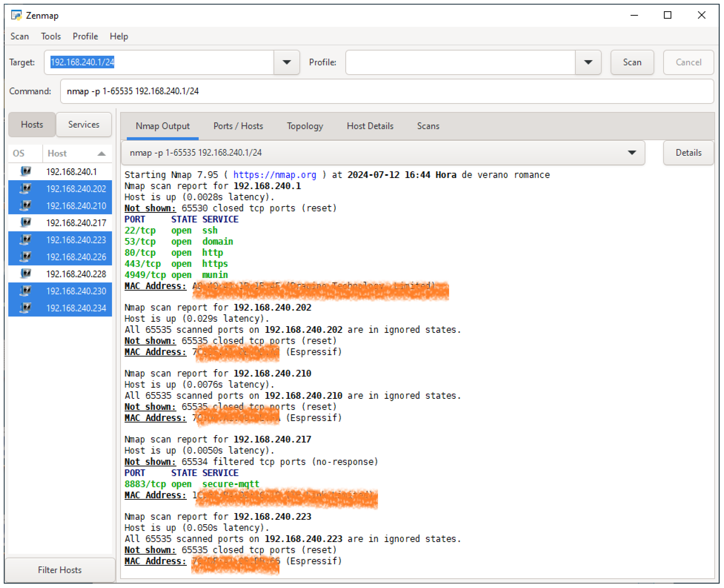Viewport: 724px width, 588px height.
Task: Click the OS icon beside 192.168.240.234
Action: (x=25, y=308)
